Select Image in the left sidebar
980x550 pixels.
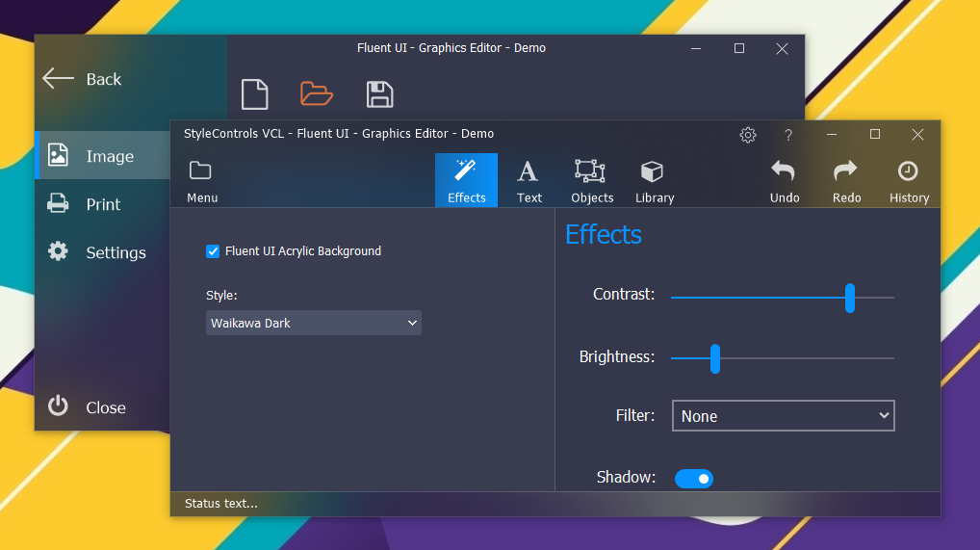pos(103,155)
